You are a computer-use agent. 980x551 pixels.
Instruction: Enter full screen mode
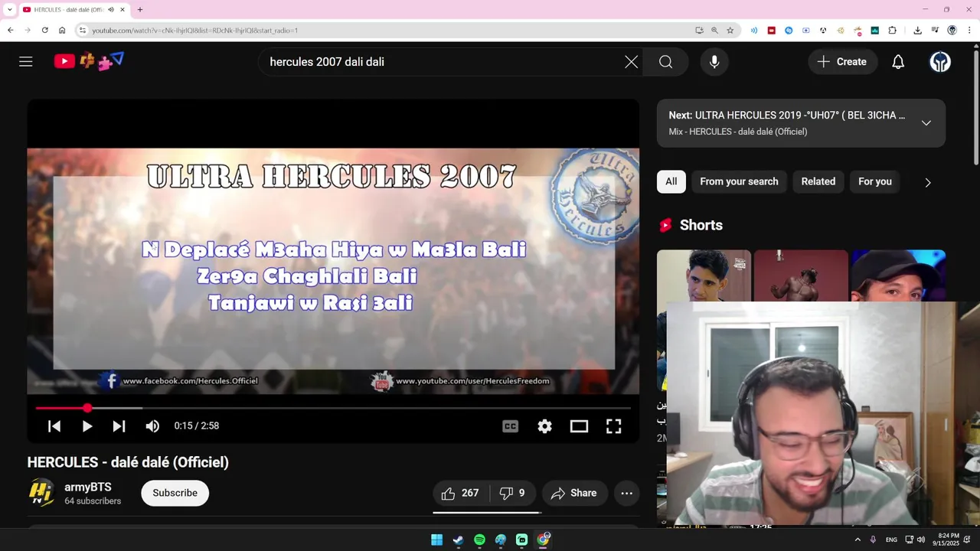pyautogui.click(x=614, y=426)
